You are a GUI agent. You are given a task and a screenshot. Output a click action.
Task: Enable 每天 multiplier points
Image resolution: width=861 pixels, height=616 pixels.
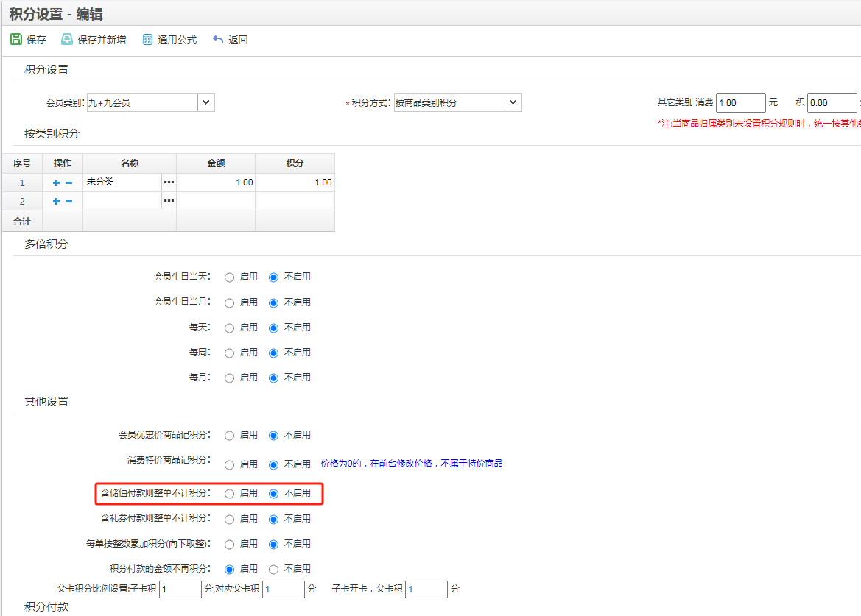click(x=230, y=328)
